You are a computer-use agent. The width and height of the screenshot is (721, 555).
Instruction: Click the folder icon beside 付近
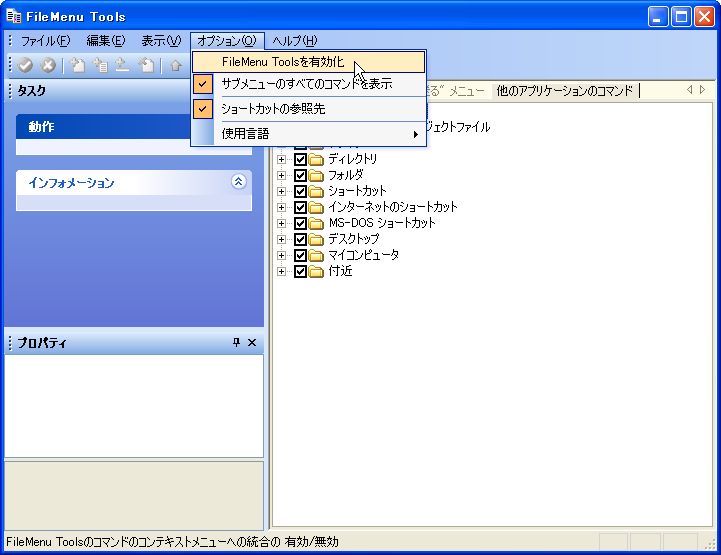(316, 272)
